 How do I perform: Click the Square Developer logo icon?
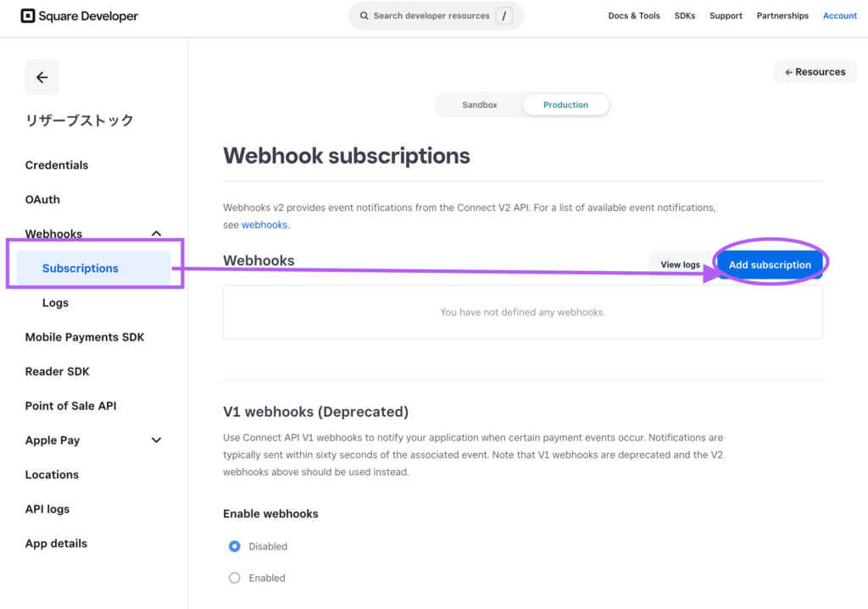(x=28, y=16)
